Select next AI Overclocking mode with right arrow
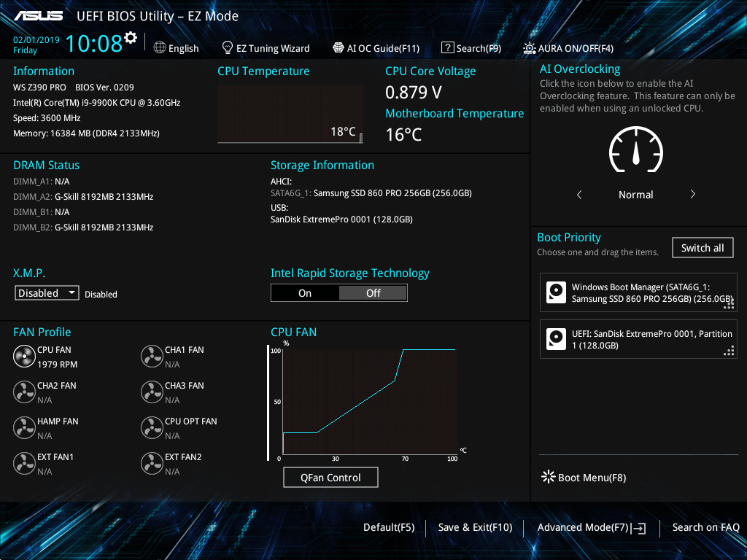This screenshot has width=747, height=560. coord(693,194)
